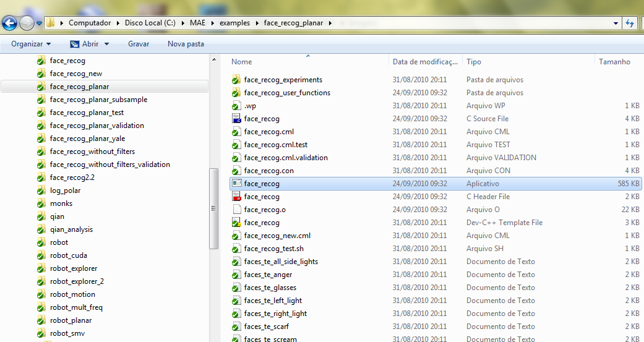Select the face_recog.o file icon
Viewport: 644px width, 342px height.
pos(236,210)
